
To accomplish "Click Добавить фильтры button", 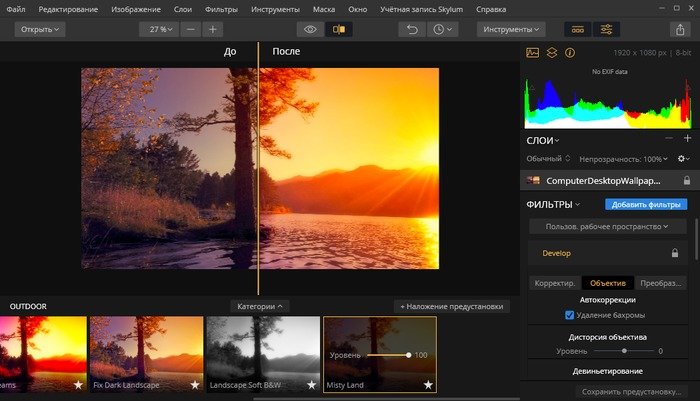I will pos(645,204).
